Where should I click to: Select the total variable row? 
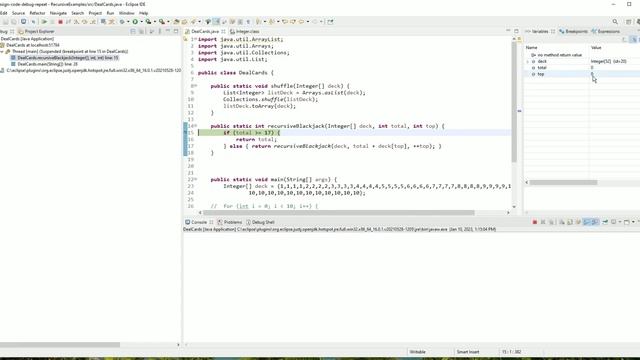(582, 68)
